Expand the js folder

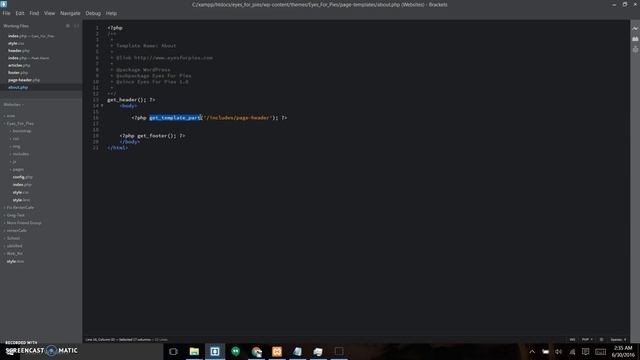click(14, 162)
